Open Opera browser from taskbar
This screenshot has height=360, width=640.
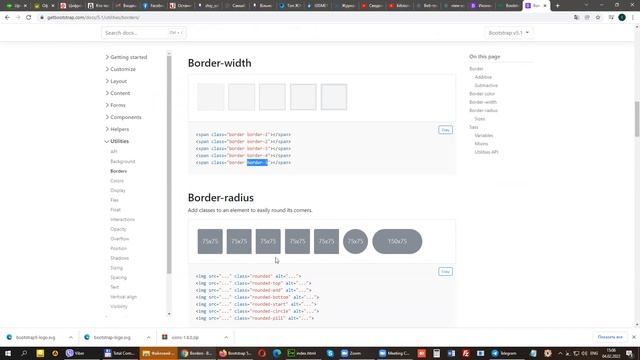pyautogui.click(x=262, y=353)
